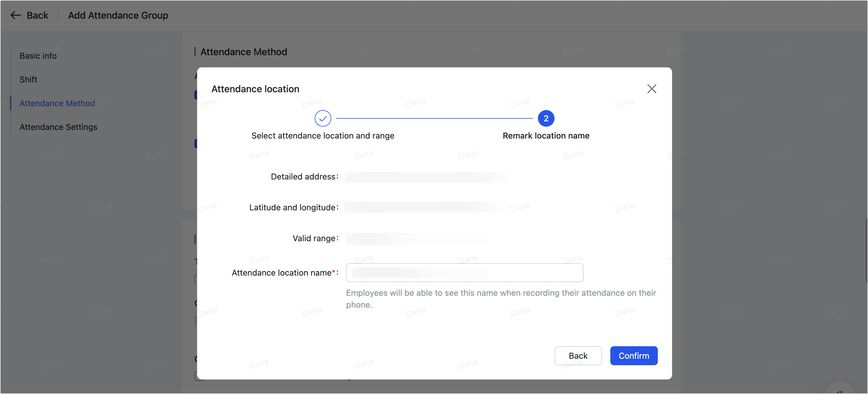Click the Confirm button
This screenshot has width=868, height=394.
point(633,356)
